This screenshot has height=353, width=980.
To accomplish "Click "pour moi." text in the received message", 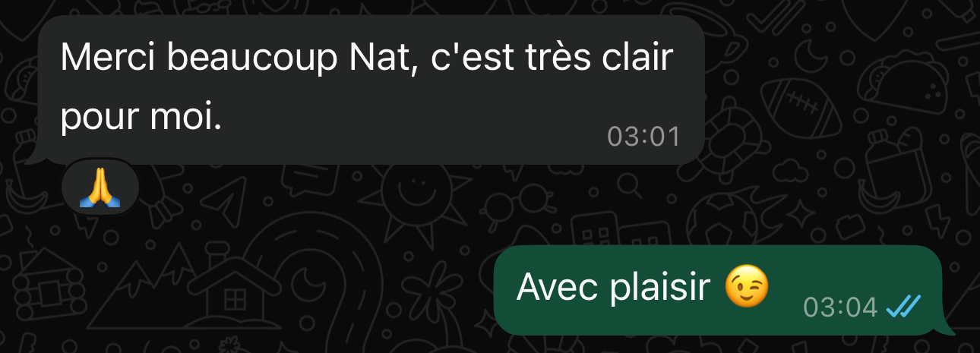I will point(141,120).
